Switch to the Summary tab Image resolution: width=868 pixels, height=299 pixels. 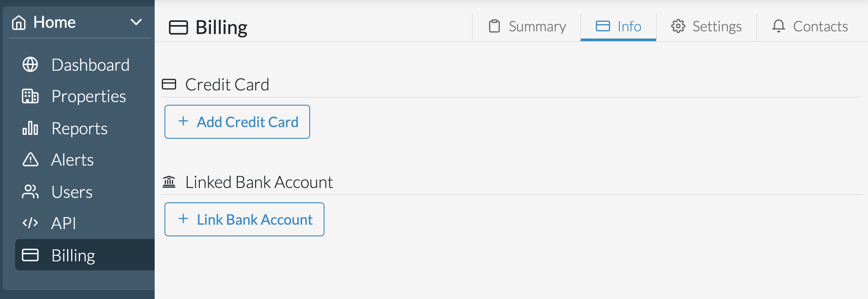536,26
